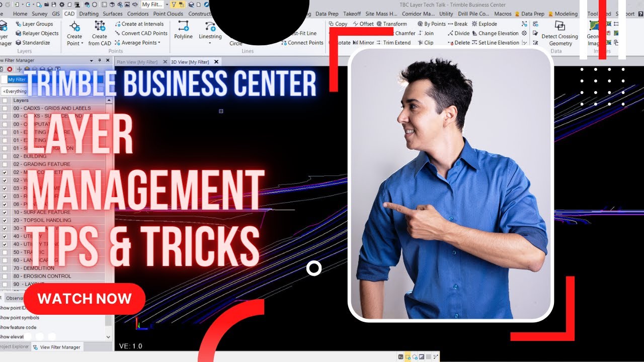Open the Home ribbon tab
Image resolution: width=644 pixels, height=362 pixels.
click(x=20, y=14)
